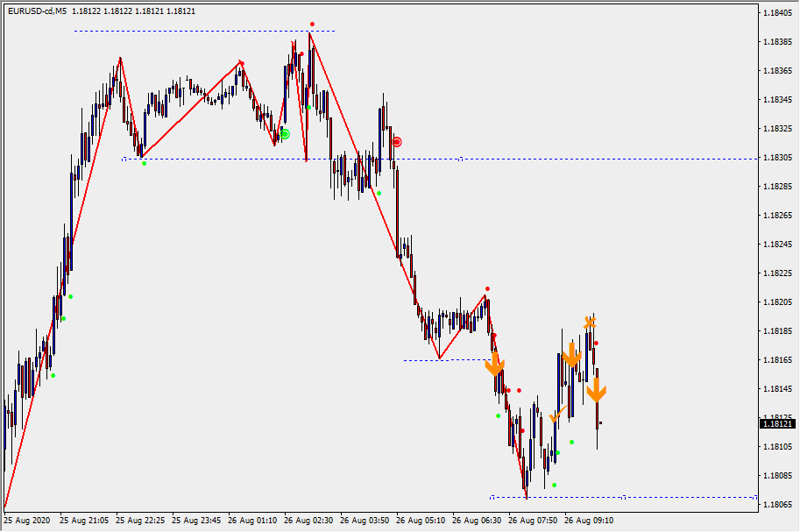Click the green circled signal dot

click(x=285, y=134)
